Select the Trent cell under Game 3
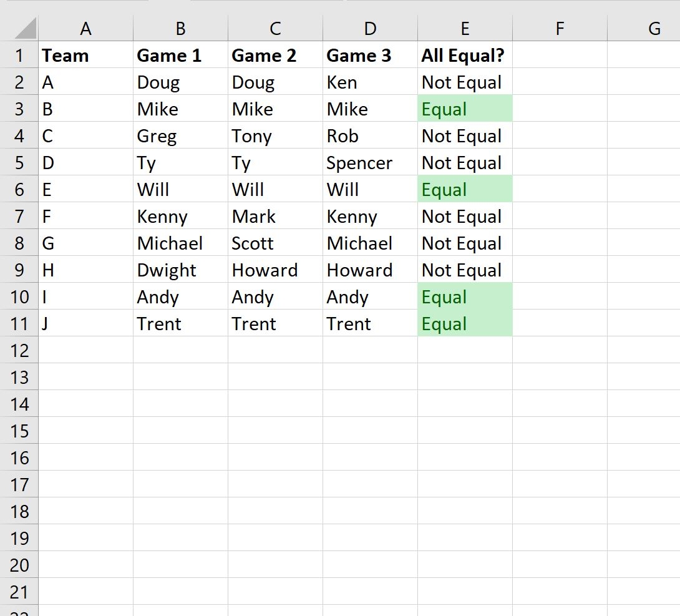680x616 pixels. click(x=370, y=323)
